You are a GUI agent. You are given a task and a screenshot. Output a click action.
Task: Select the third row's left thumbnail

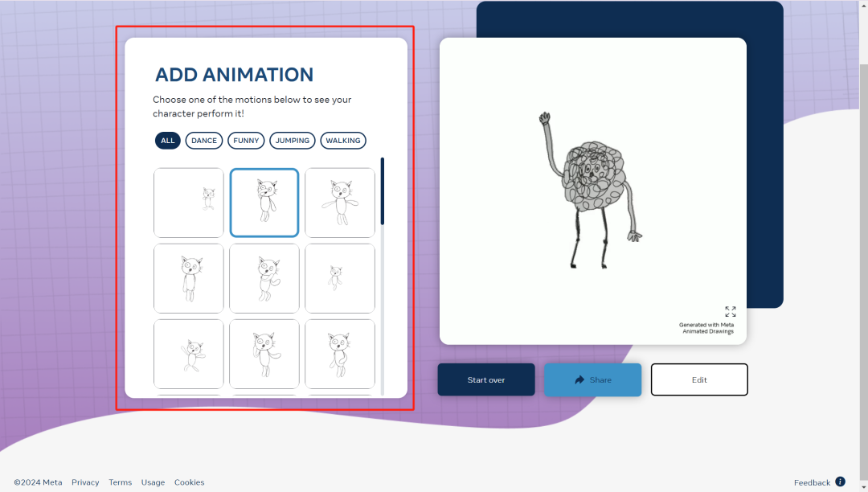pyautogui.click(x=189, y=355)
